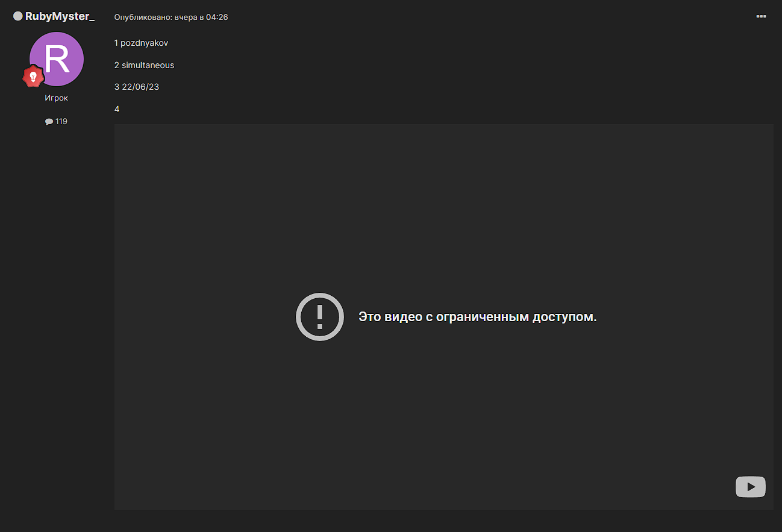This screenshot has width=782, height=532.
Task: Open the RubyMyster_ profile via username
Action: [60, 16]
